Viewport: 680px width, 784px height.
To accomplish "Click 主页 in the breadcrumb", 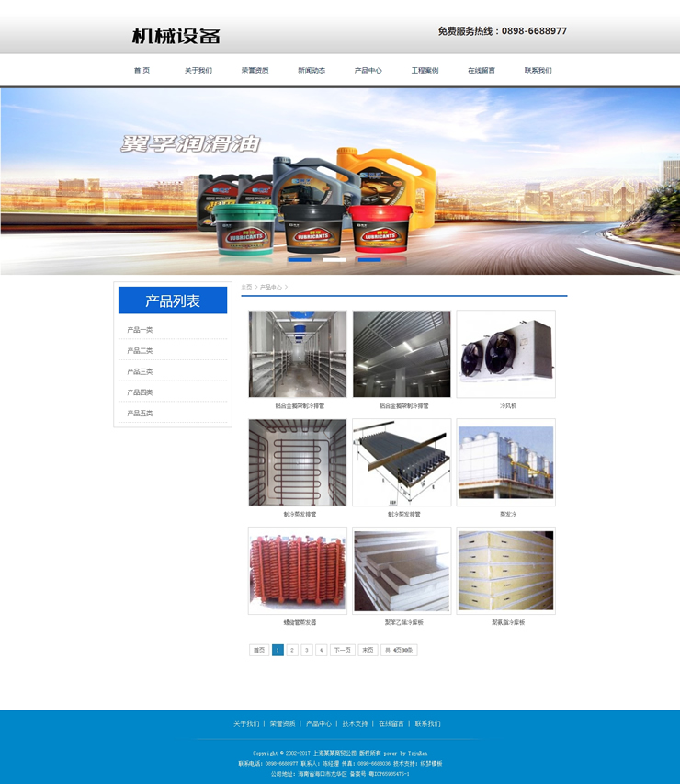I will [x=246, y=288].
